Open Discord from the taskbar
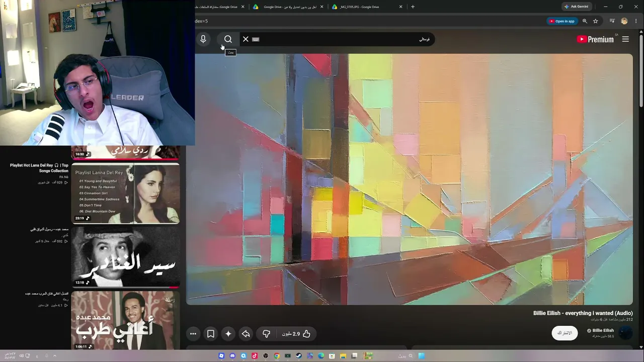This screenshot has width=644, height=362. click(232, 356)
